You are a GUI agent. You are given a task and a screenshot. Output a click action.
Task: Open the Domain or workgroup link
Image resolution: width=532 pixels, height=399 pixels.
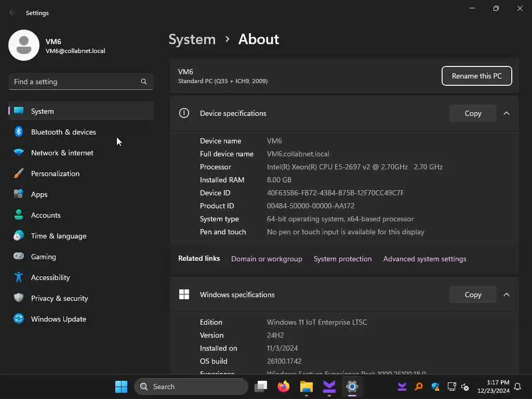tap(267, 259)
